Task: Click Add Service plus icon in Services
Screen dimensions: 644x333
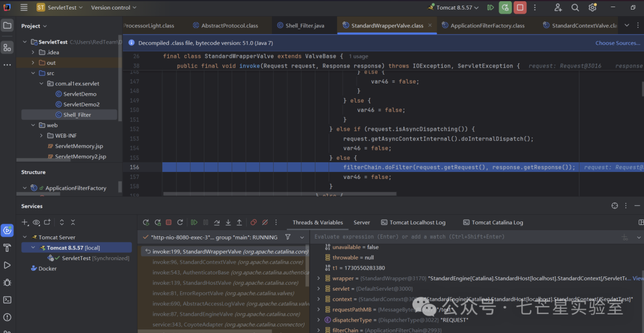Action: coord(25,223)
